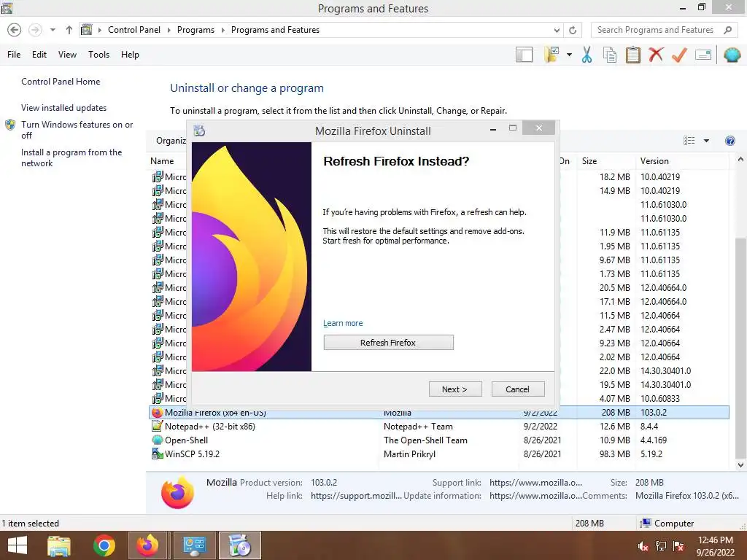Viewport: 747px width, 560px height.
Task: Open the Tools menu
Action: [x=98, y=54]
